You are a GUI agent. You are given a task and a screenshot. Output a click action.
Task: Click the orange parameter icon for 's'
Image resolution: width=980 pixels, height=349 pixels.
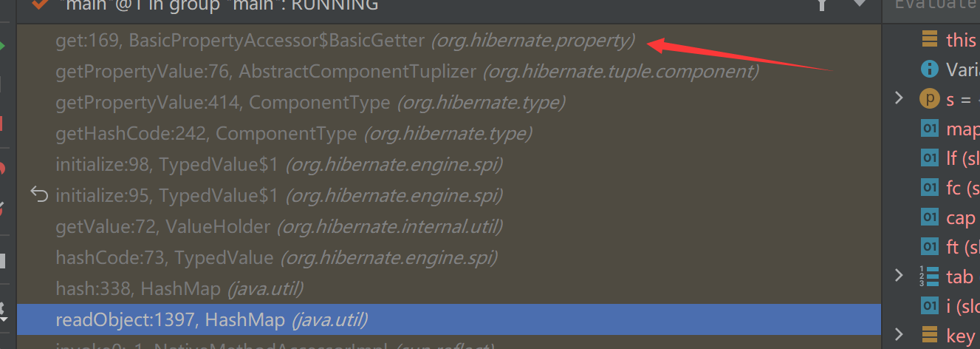point(929,98)
